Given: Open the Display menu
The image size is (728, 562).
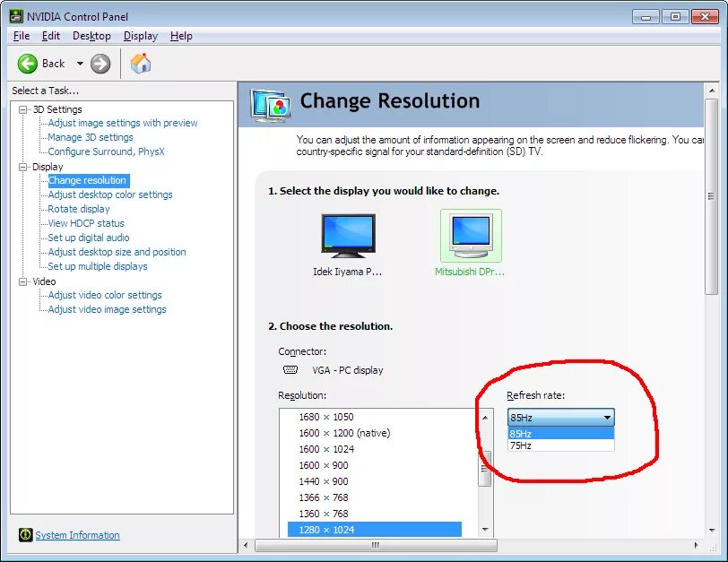Looking at the screenshot, I should [141, 36].
